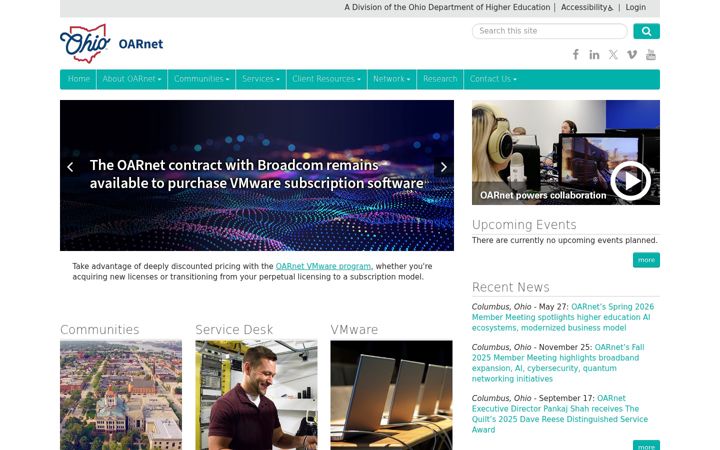Open the OARnet VMware program link

pos(323,266)
